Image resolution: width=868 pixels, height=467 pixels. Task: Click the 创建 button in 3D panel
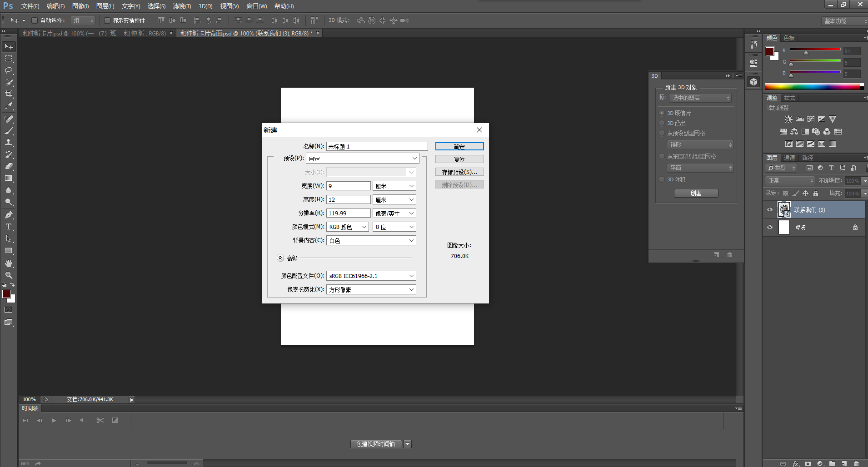tap(696, 193)
